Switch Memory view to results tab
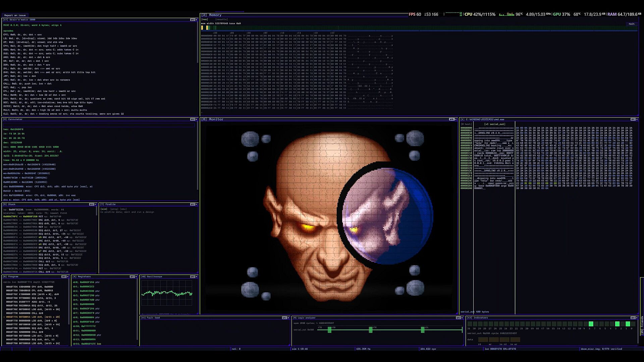Image resolution: width=644 pixels, height=362 pixels. (x=221, y=19)
